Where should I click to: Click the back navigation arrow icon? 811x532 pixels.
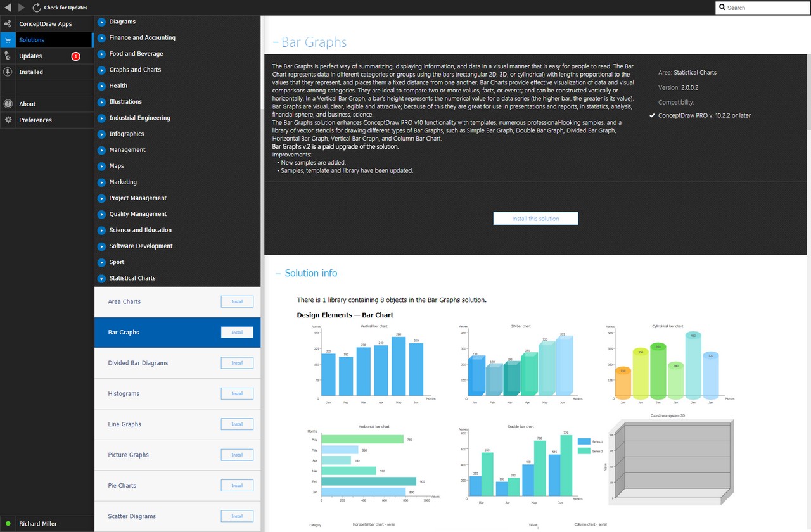pos(8,8)
